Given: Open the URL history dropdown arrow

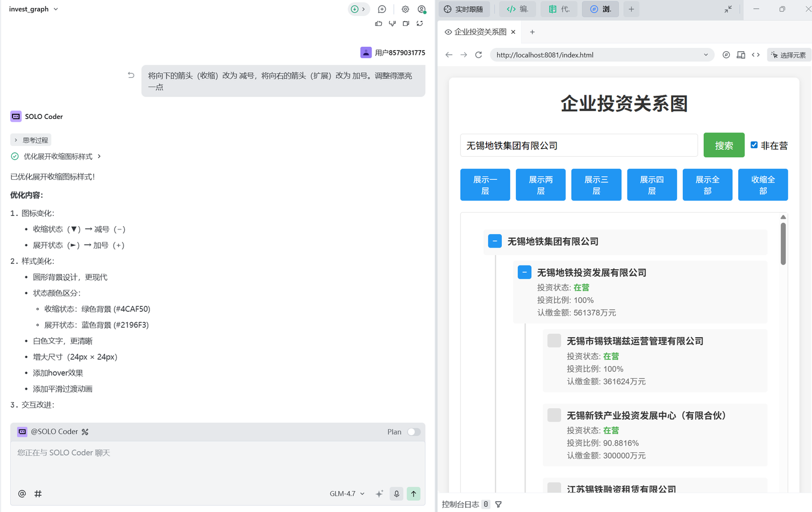Looking at the screenshot, I should click(705, 55).
